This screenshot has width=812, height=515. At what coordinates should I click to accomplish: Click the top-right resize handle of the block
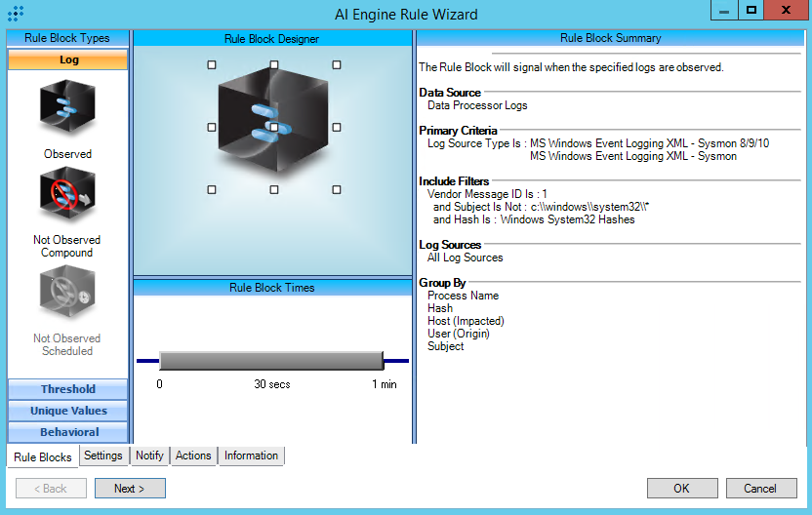point(337,64)
